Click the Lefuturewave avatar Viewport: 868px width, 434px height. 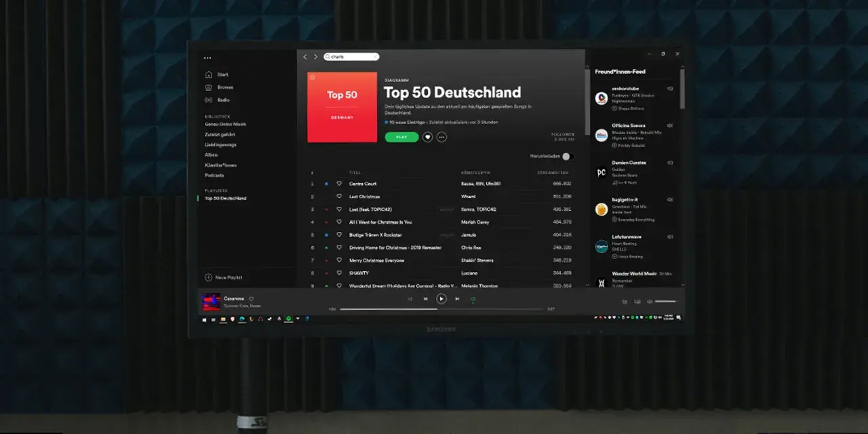point(601,246)
